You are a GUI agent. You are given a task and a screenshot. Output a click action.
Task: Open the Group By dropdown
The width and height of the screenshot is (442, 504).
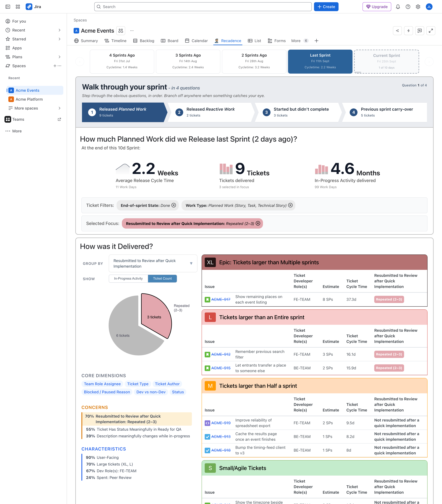[x=153, y=263]
